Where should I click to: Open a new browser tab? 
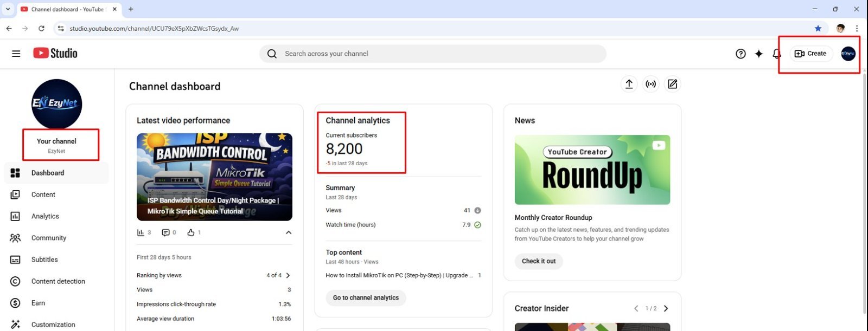(131, 9)
